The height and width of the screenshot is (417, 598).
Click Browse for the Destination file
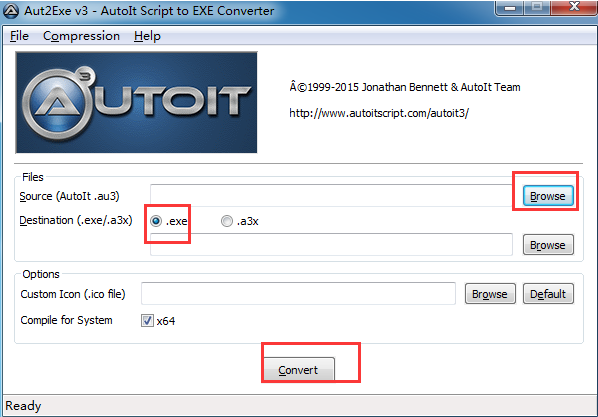click(x=548, y=245)
